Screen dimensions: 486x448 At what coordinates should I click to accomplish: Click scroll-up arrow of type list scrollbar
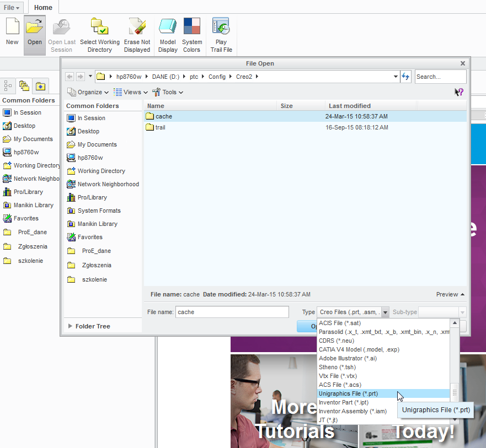click(455, 323)
